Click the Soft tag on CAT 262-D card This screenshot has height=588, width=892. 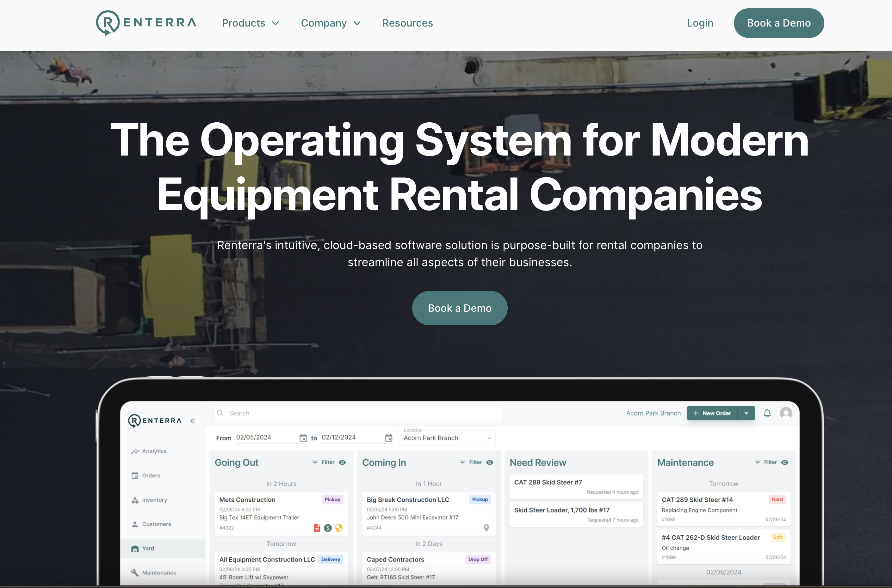(x=777, y=537)
